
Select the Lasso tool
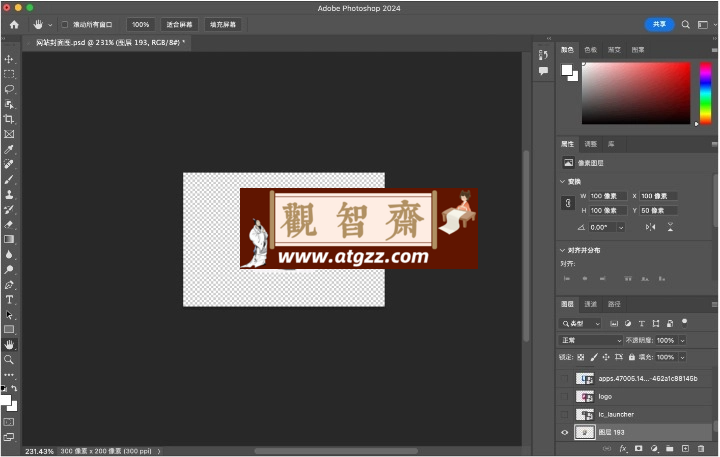click(9, 89)
